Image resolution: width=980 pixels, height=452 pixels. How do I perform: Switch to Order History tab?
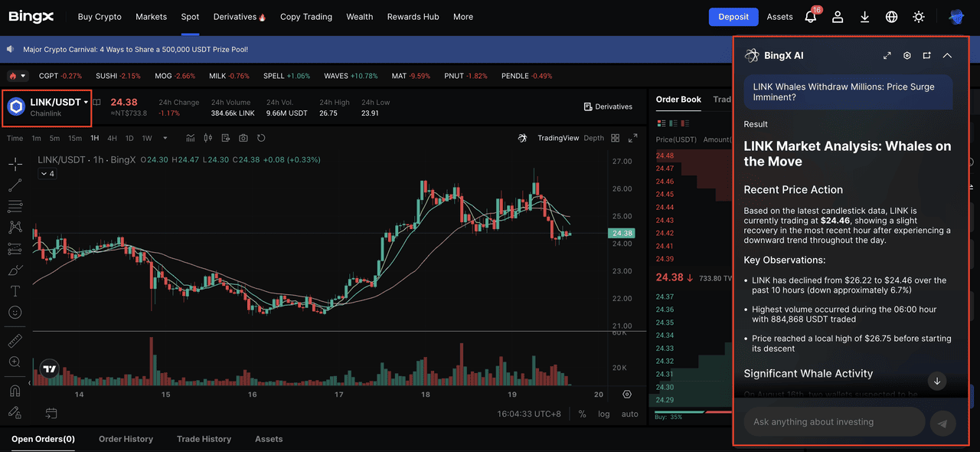pyautogui.click(x=126, y=439)
